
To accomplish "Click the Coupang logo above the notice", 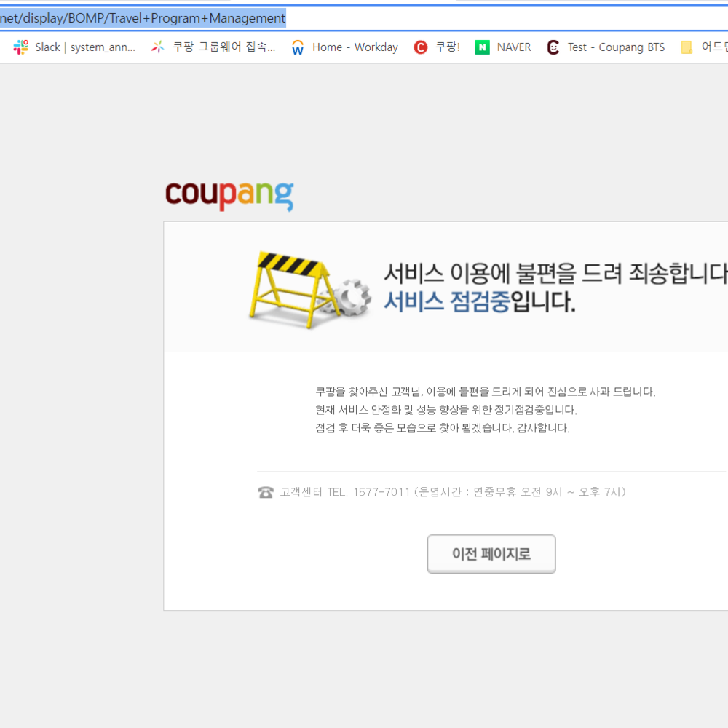I will 229,195.
